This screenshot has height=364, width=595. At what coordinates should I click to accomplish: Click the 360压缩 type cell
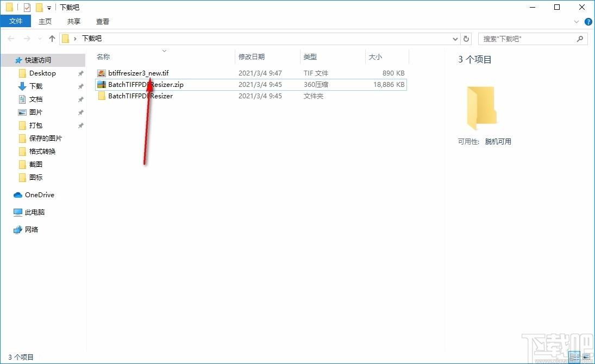[316, 84]
